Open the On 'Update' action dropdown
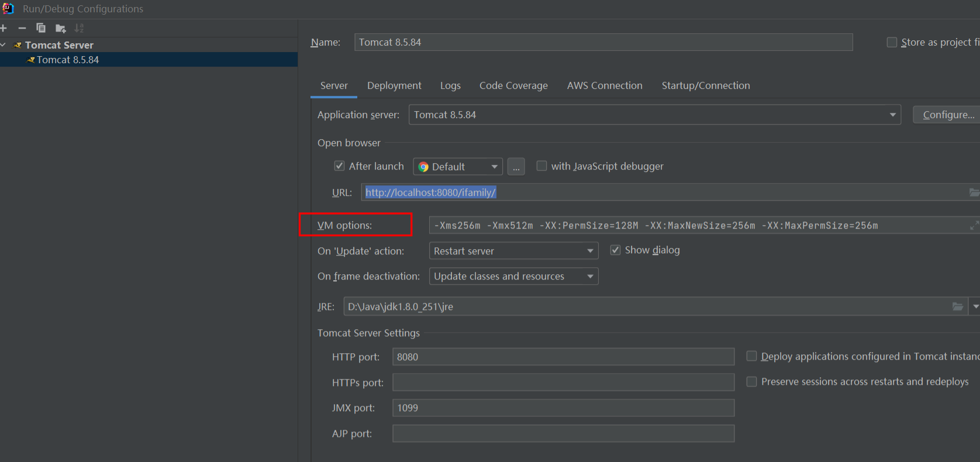The height and width of the screenshot is (462, 980). pyautogui.click(x=590, y=251)
